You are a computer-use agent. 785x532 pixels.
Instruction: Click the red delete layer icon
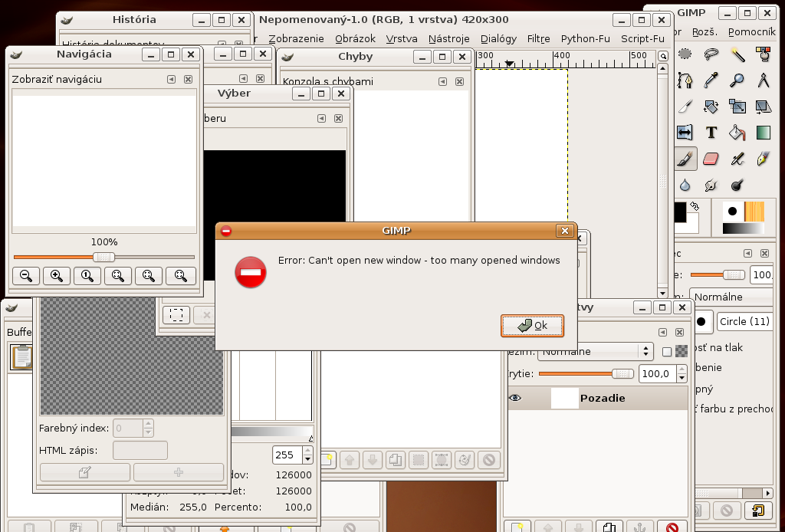pos(672,527)
